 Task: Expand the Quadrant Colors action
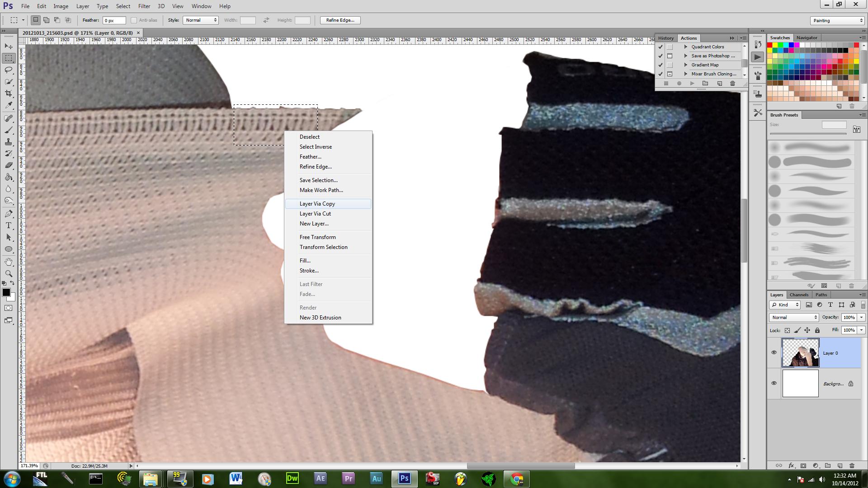[x=686, y=47]
